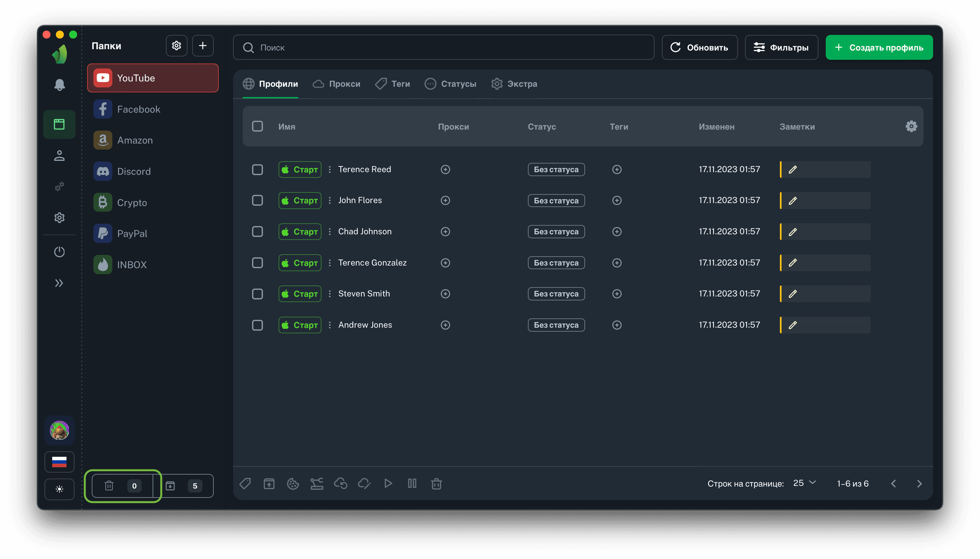This screenshot has width=980, height=559.
Task: Open the rows per page dropdown showing 25
Action: (804, 483)
